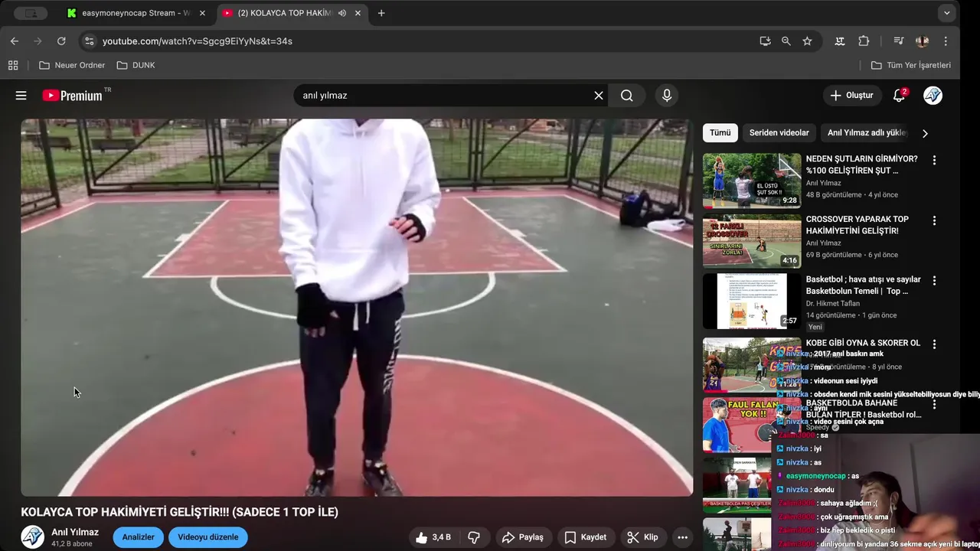Pause the video by clicking the player
This screenshot has width=980, height=551.
click(x=357, y=308)
